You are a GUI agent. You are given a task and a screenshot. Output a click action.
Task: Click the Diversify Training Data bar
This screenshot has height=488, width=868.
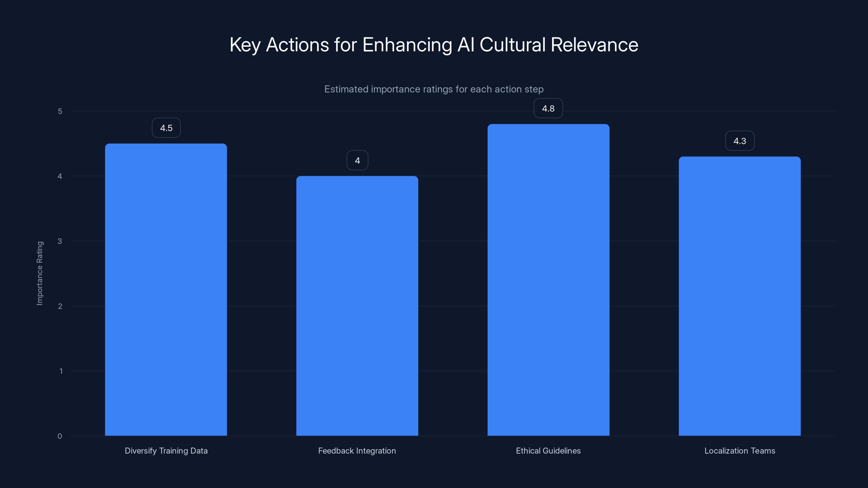(166, 290)
